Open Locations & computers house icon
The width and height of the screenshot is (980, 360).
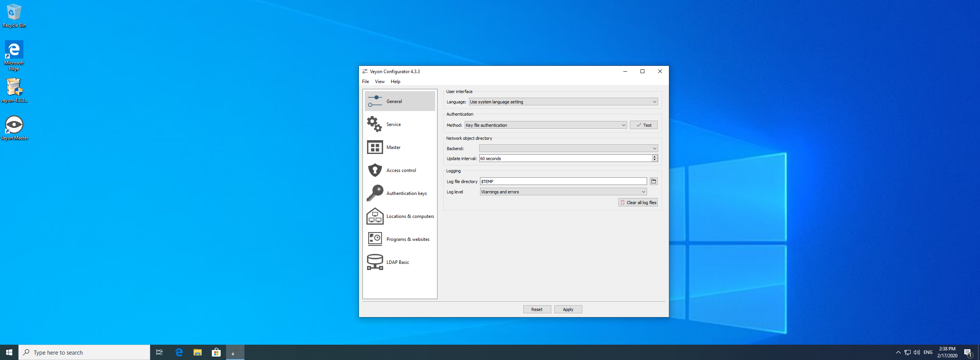(375, 216)
